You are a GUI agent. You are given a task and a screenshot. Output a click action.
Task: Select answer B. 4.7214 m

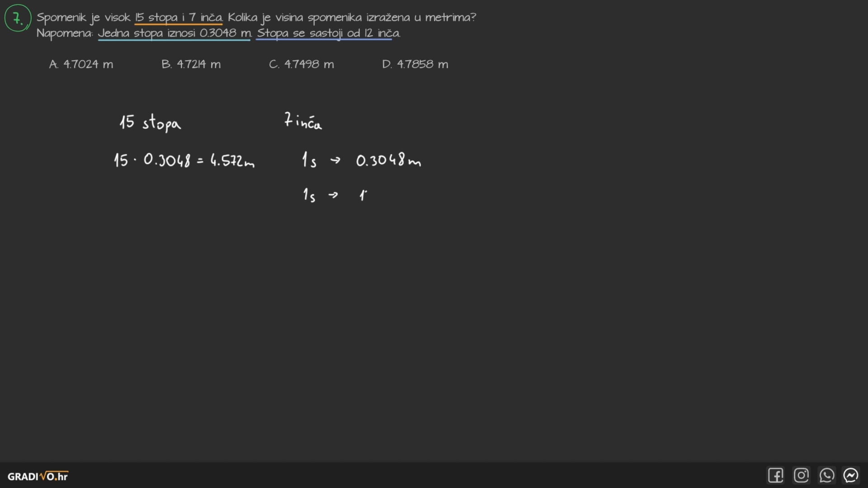(191, 64)
